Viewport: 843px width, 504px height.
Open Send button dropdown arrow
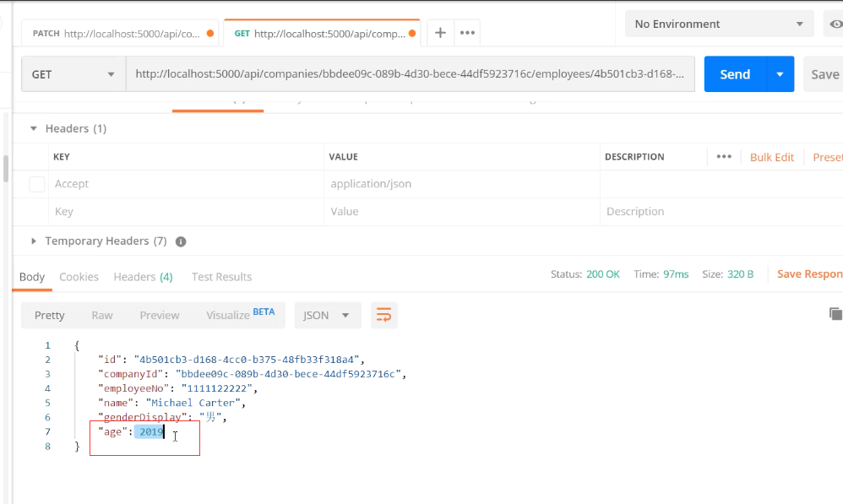coord(780,74)
